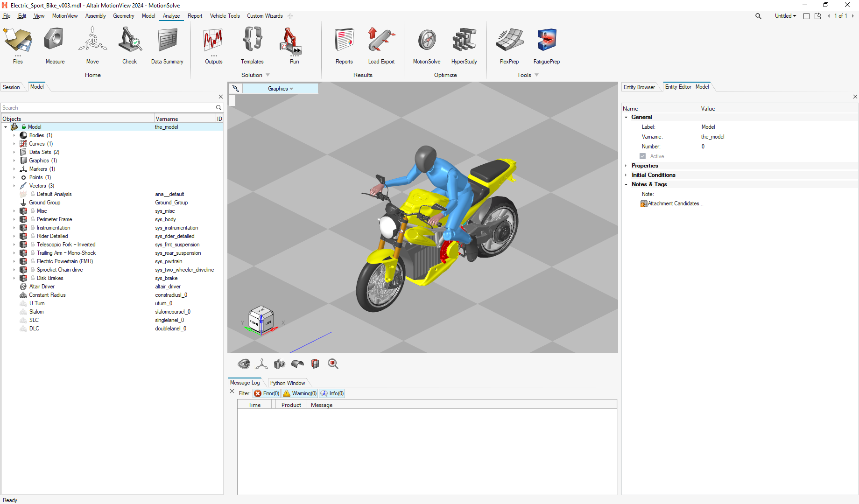Screen dimensions: 859x504
Task: Expand the Electric Powertrain (FMU) system
Action: coord(14,261)
